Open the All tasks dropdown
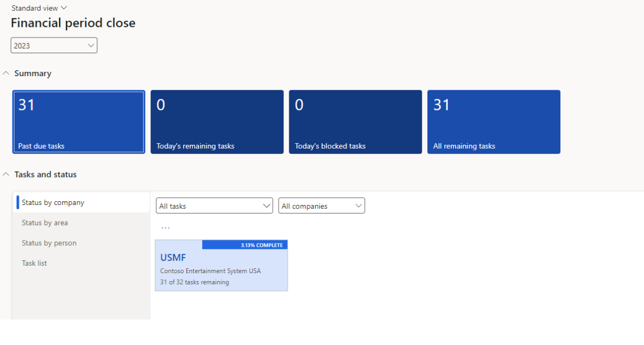644x345 pixels. point(215,205)
